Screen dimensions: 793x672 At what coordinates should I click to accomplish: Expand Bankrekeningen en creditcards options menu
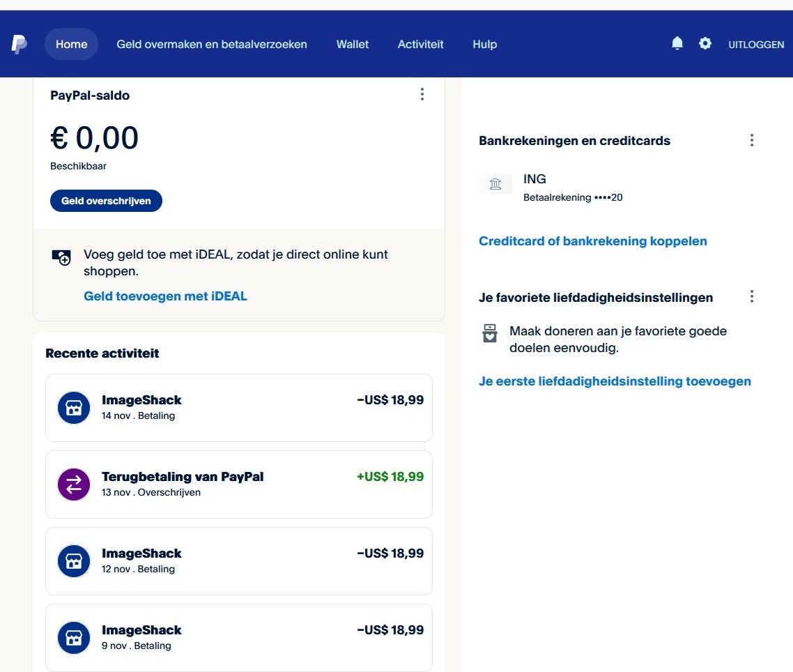(751, 140)
